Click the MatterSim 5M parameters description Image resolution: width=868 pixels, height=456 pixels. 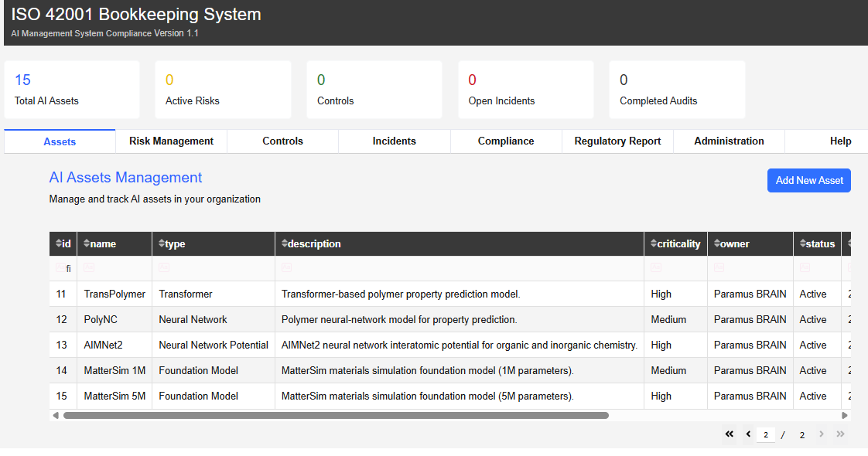click(427, 396)
